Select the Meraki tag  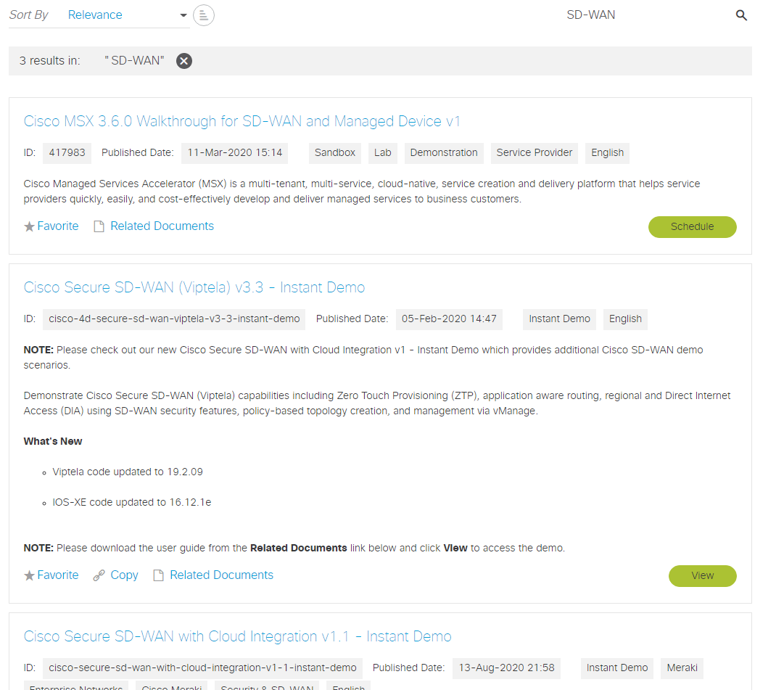coord(682,668)
